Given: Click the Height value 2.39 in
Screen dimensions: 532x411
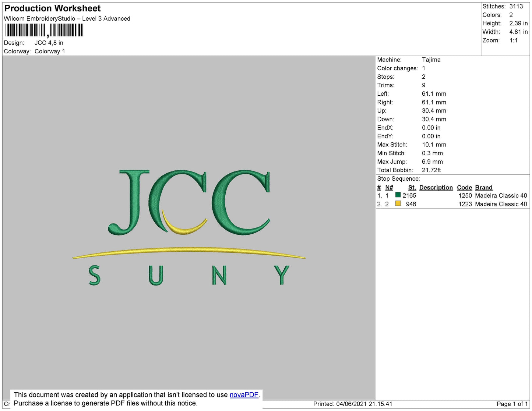Looking at the screenshot, I should click(x=518, y=23).
